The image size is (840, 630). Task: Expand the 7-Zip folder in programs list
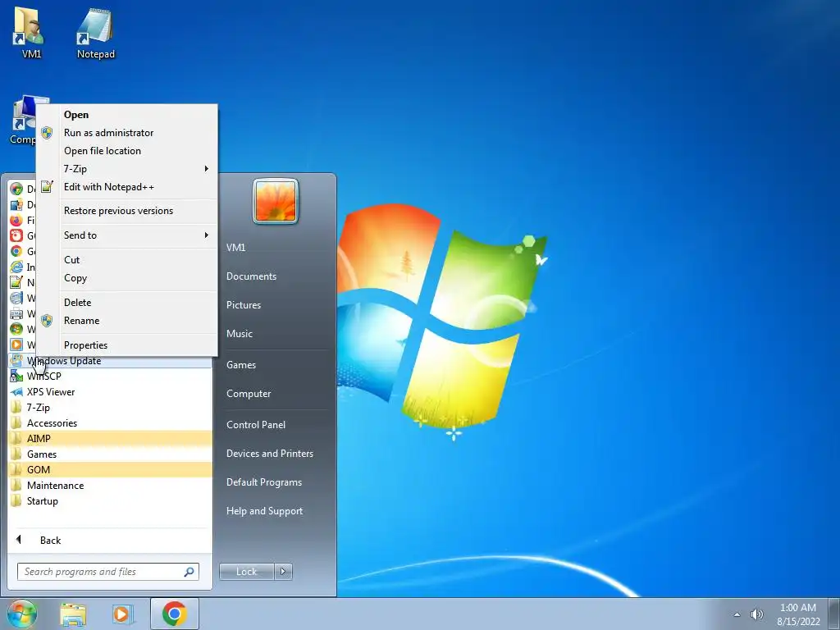point(111,407)
